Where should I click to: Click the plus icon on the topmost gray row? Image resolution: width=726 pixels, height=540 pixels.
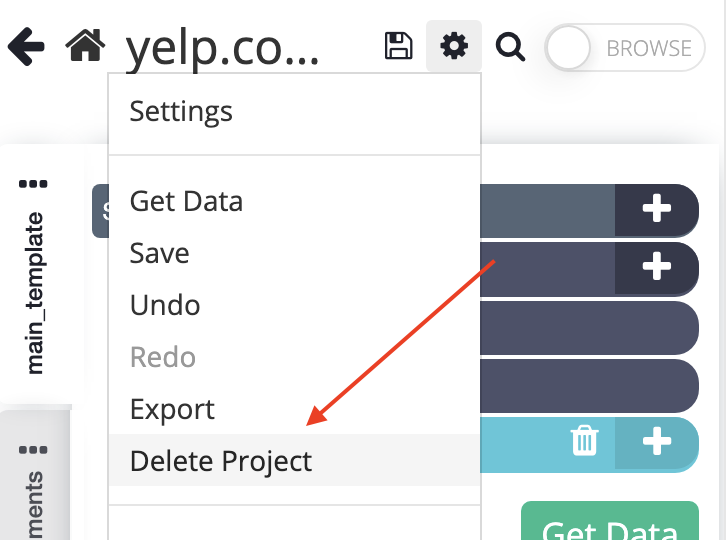(657, 208)
